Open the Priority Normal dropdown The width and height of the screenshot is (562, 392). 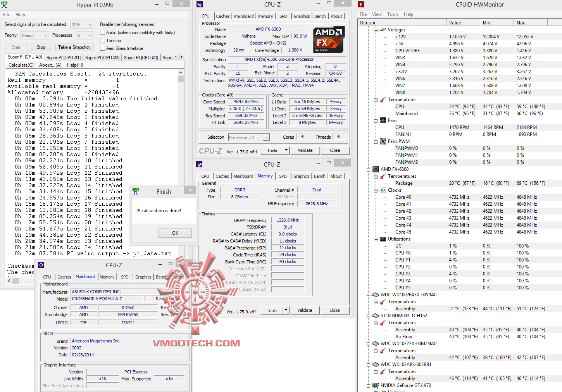pos(34,35)
